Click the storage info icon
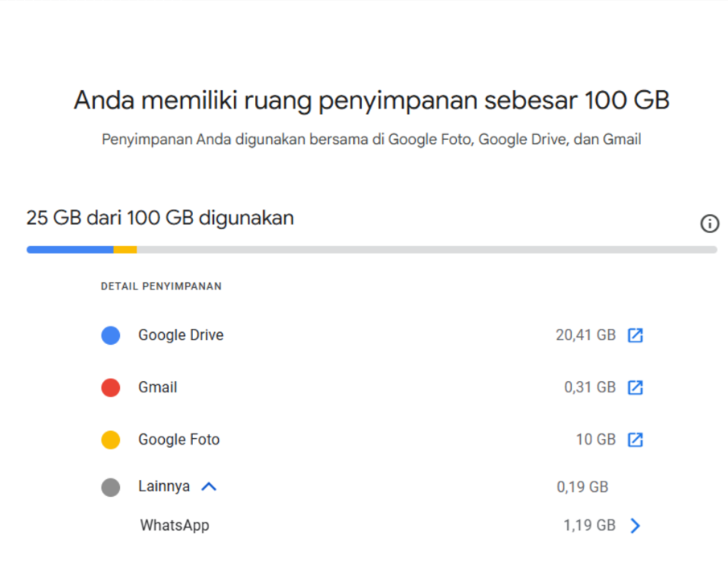Viewport: 728px width, 566px height. (709, 224)
